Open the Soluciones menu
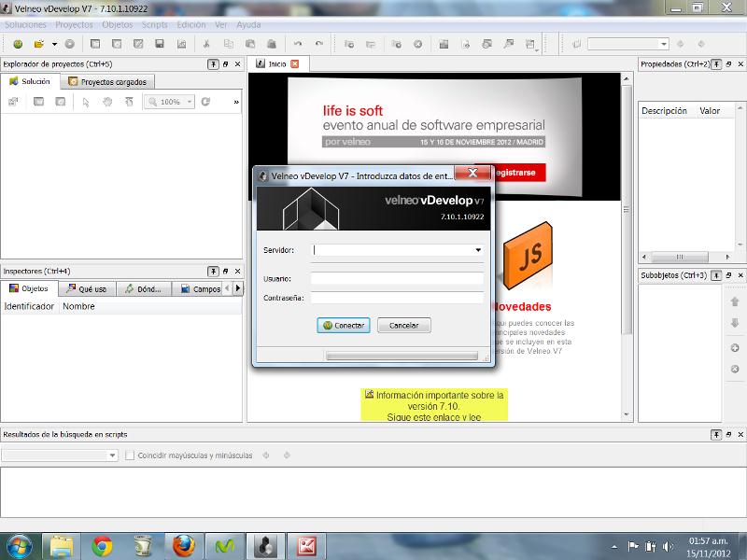This screenshot has height=560, width=747. point(26,25)
